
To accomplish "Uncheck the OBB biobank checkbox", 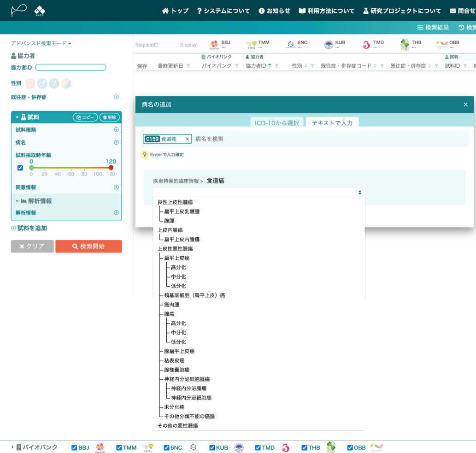I will tap(350, 447).
